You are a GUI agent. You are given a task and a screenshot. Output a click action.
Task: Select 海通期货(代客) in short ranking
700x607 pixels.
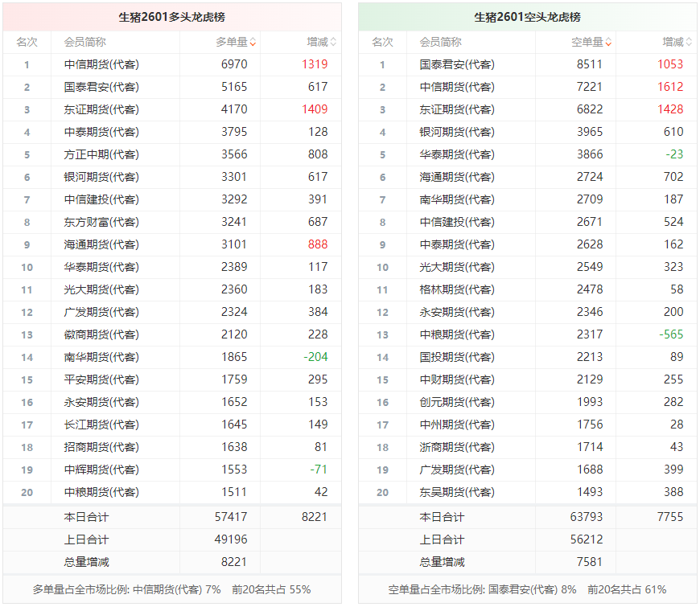(x=457, y=177)
